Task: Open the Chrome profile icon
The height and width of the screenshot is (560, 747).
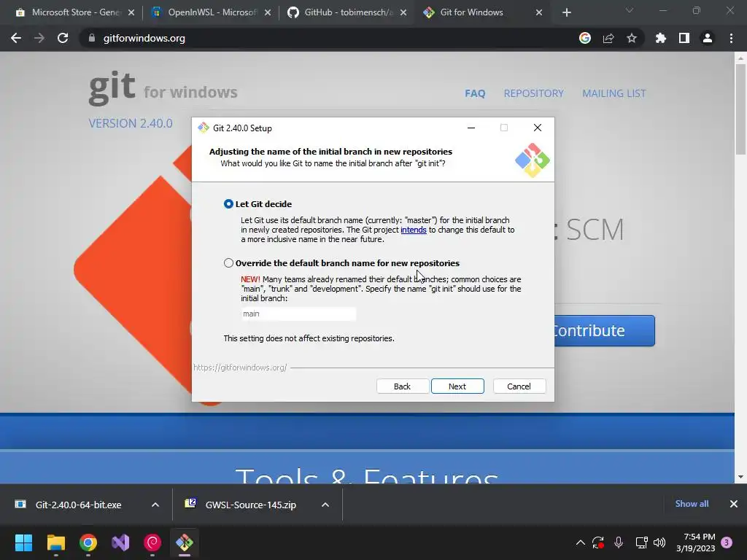Action: coord(708,38)
